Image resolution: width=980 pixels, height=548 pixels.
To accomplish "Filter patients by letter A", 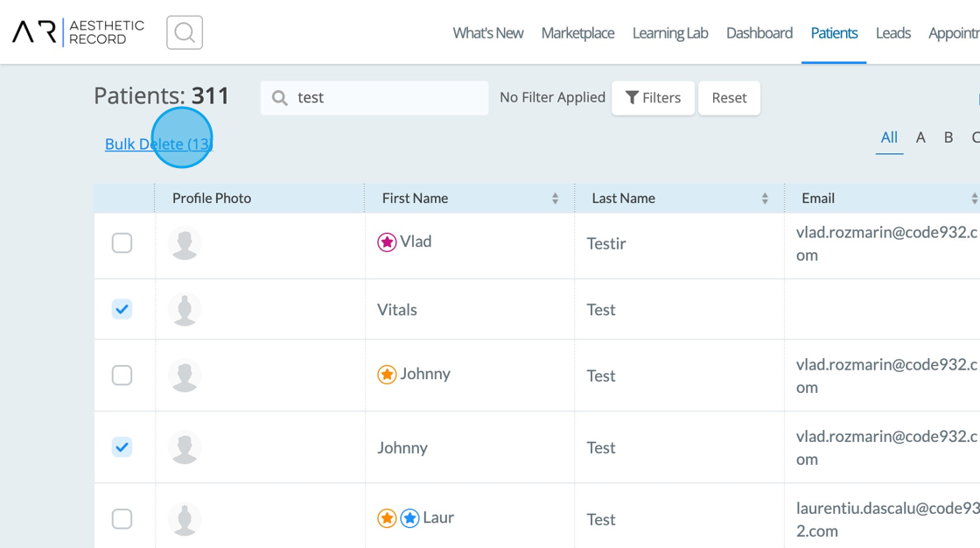I will pyautogui.click(x=920, y=137).
